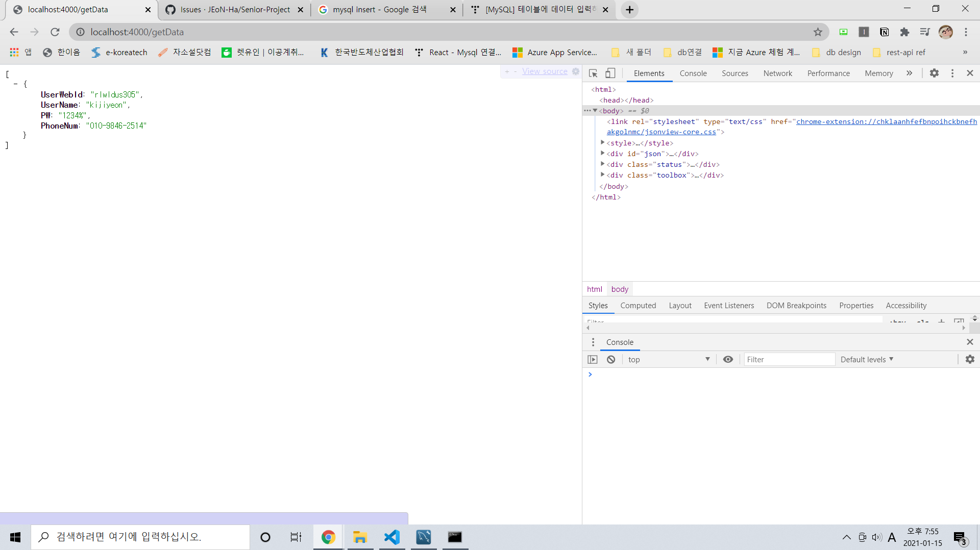Image resolution: width=980 pixels, height=550 pixels.
Task: Open the Computed styles tab
Action: (638, 306)
